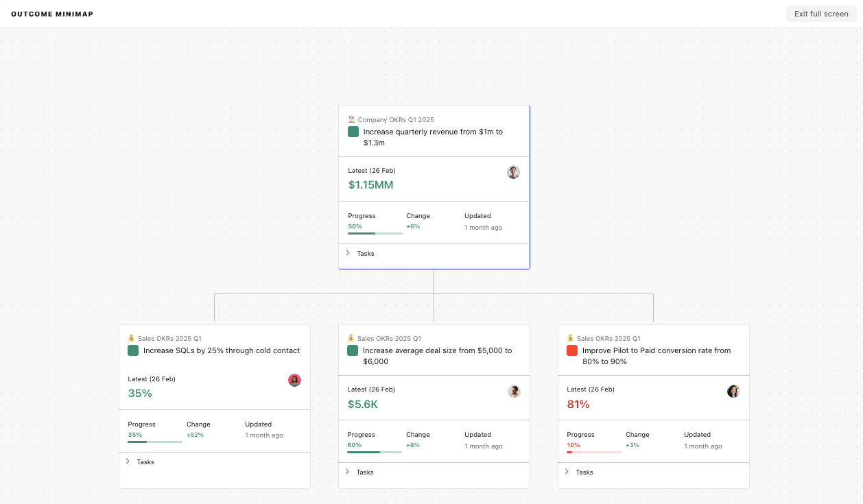Click money bag icon on Increase SQLs card
Image resolution: width=863 pixels, height=504 pixels.
132,338
